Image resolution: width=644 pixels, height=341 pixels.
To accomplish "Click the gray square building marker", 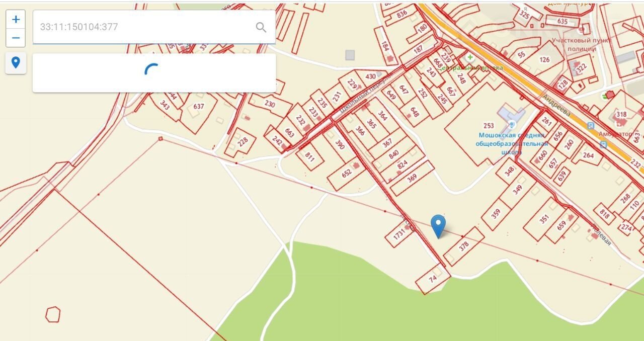I will point(350,55).
